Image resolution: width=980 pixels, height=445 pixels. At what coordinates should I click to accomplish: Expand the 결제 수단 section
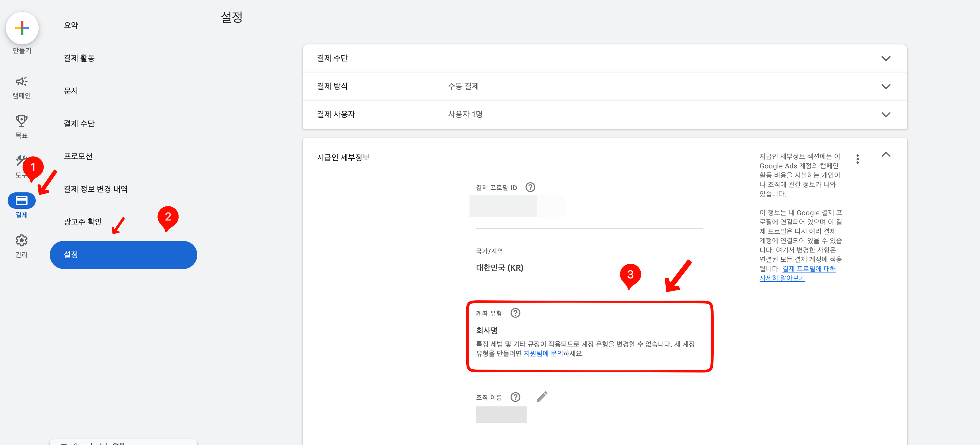tap(886, 58)
